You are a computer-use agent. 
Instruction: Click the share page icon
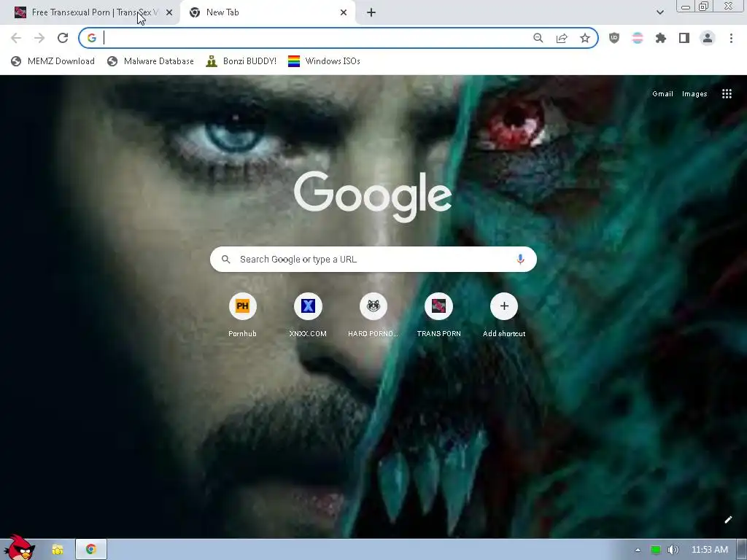click(x=562, y=38)
